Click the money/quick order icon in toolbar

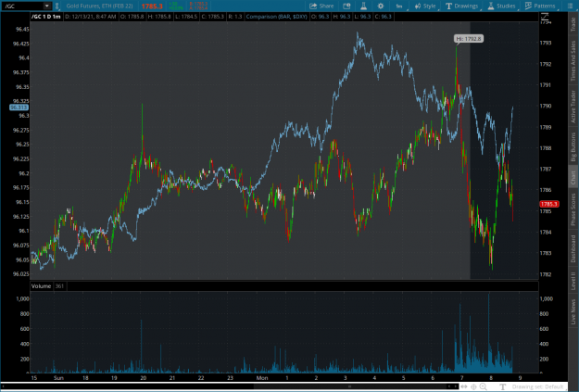346,6
